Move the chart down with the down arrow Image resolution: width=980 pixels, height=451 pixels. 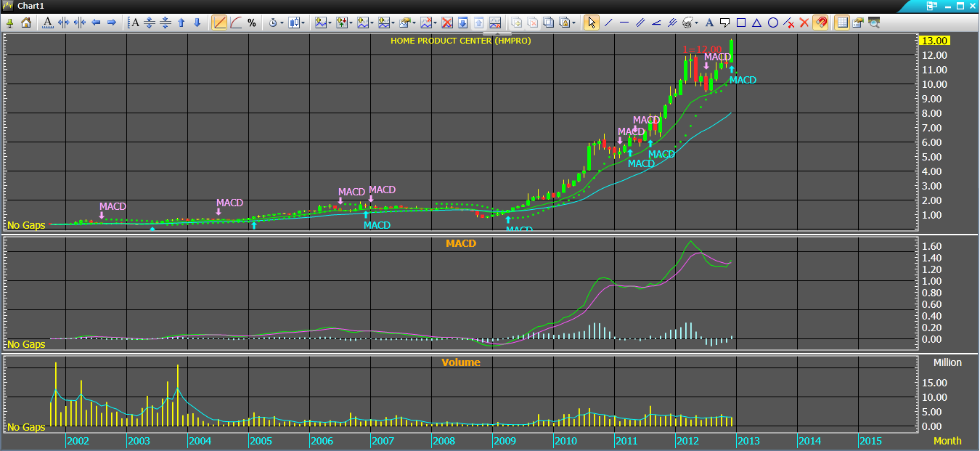coord(197,23)
